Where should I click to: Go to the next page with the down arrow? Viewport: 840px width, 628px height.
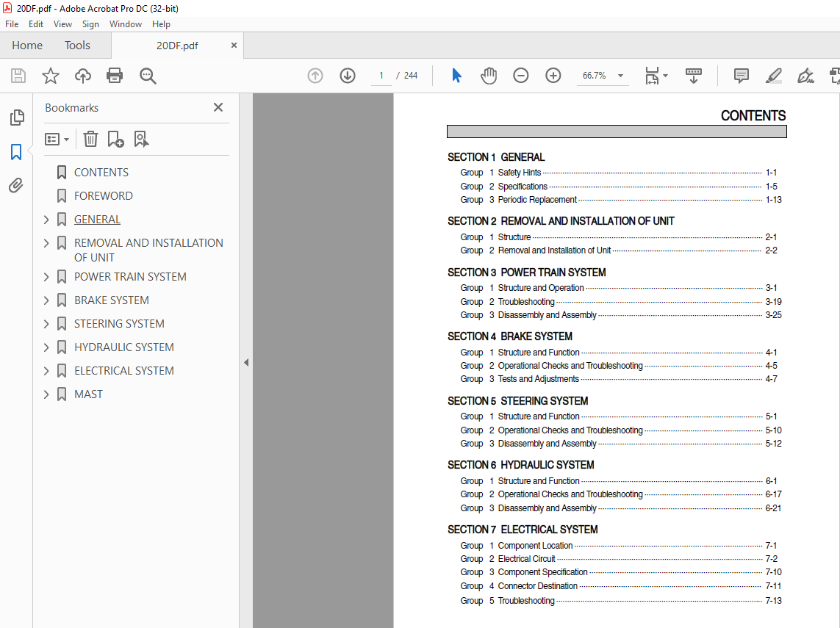(x=348, y=76)
